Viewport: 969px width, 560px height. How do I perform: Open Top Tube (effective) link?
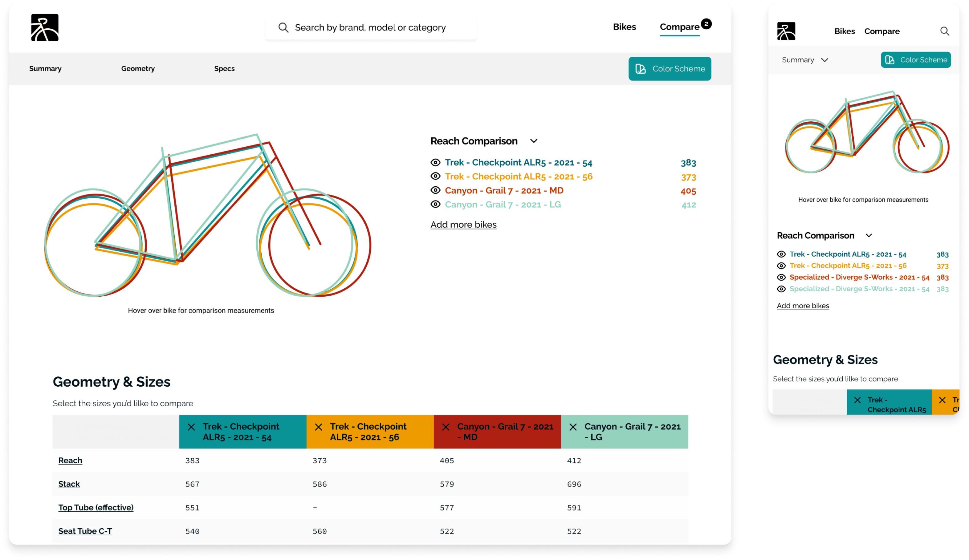coord(96,507)
